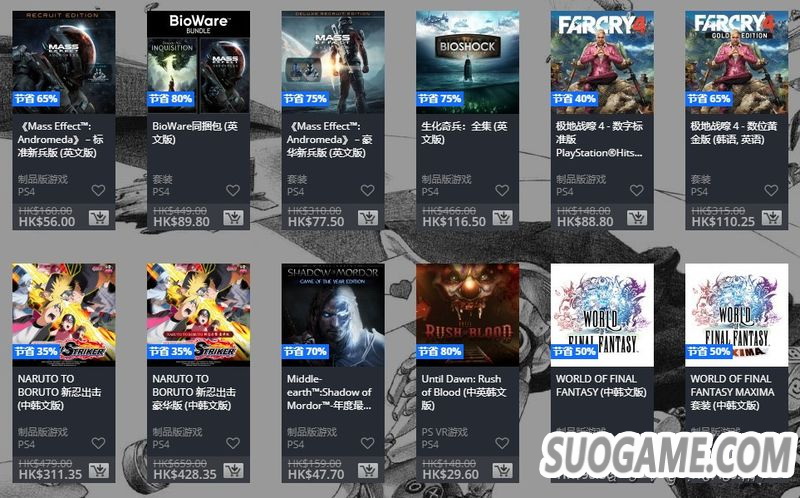Open Mass Effect Andromeda deluxe recruit edition cover
The image size is (800, 498).
[333, 62]
